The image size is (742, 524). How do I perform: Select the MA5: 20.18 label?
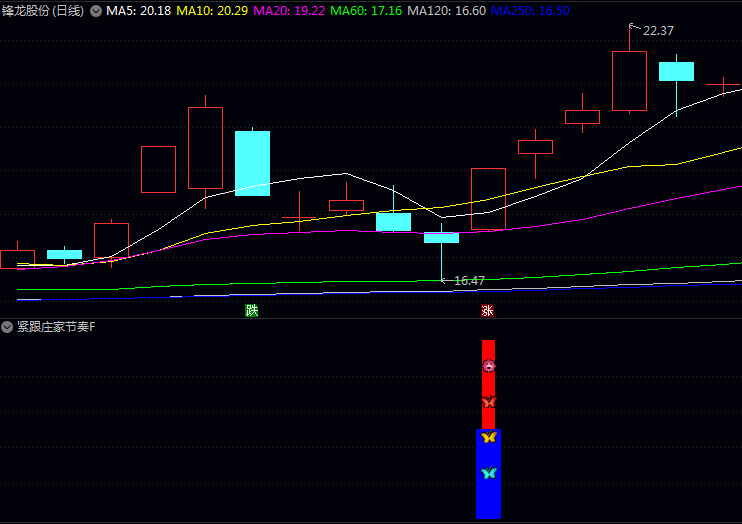tap(138, 11)
